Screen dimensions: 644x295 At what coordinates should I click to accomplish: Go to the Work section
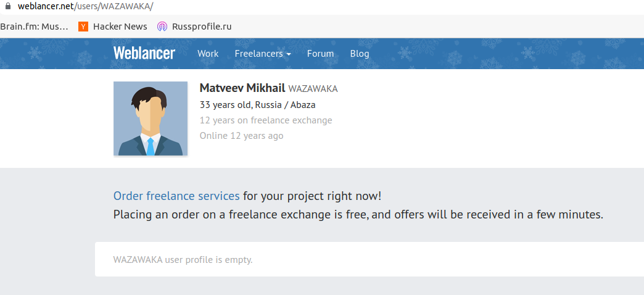(x=208, y=54)
